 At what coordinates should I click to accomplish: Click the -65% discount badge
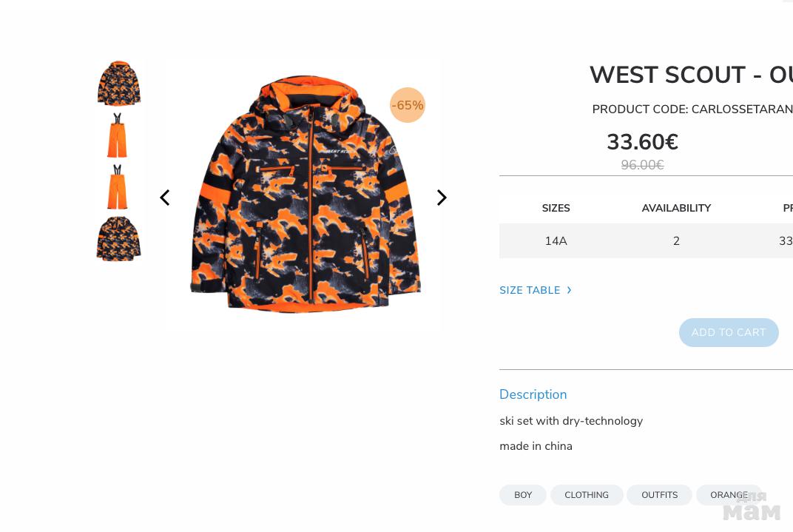(408, 105)
